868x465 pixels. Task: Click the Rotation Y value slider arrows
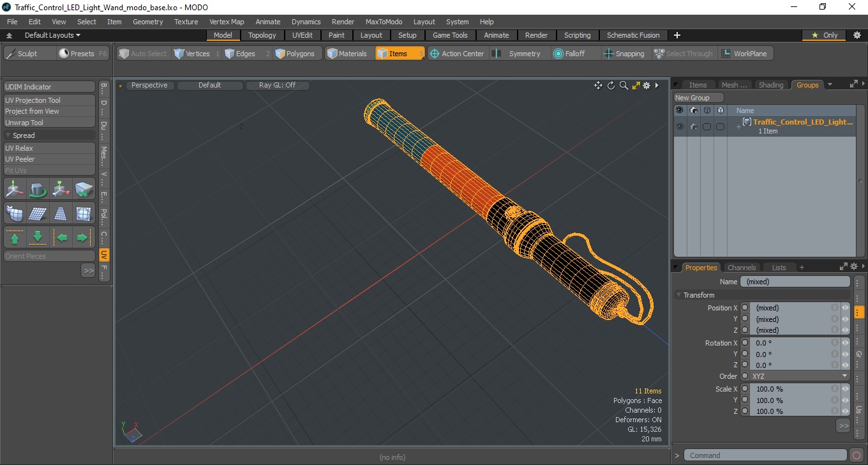[845, 354]
